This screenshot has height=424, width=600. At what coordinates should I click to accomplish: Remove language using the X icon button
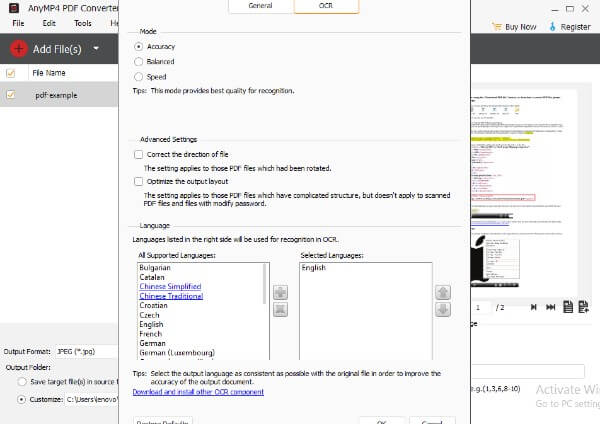281,311
